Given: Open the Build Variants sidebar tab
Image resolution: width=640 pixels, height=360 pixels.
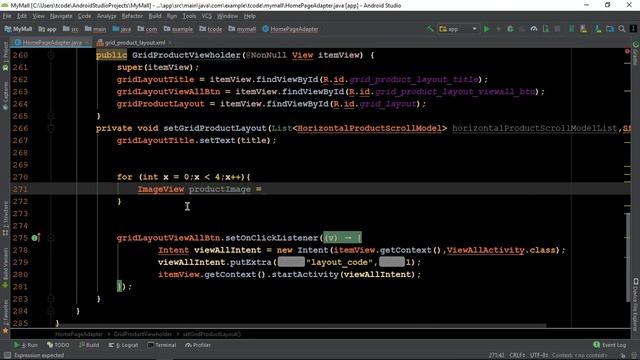Looking at the screenshot, I should (x=5, y=267).
